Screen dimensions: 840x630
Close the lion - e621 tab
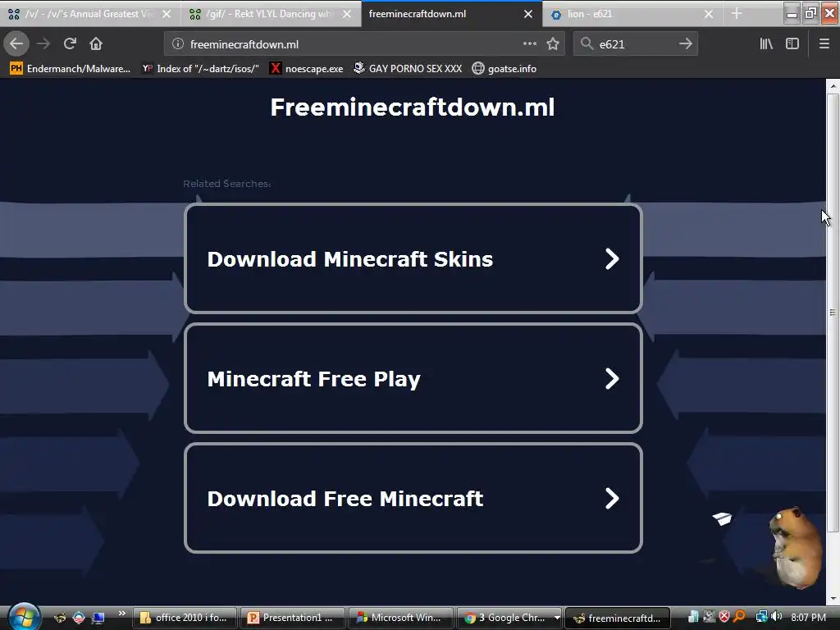pos(709,14)
